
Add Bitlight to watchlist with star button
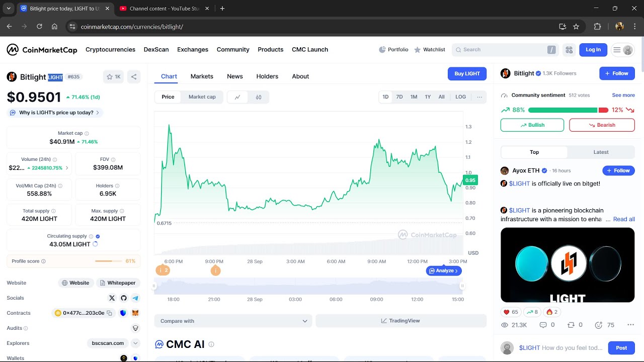tap(113, 77)
